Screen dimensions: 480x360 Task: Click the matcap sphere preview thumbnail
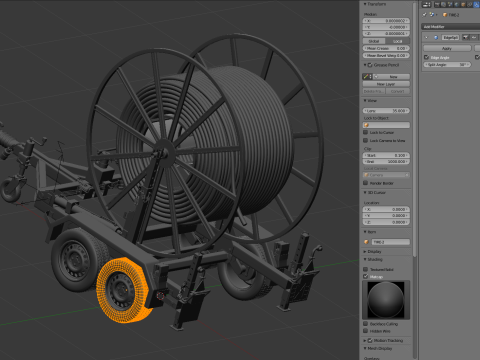[386, 300]
